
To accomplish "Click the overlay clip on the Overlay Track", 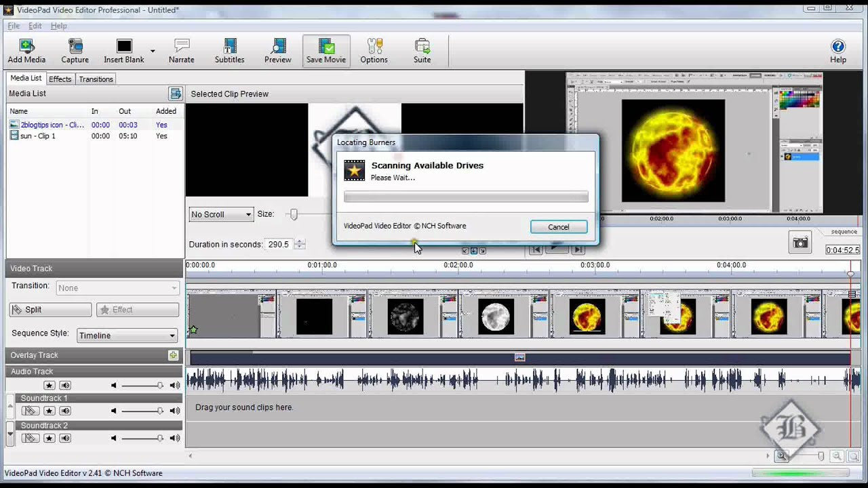I will pyautogui.click(x=519, y=357).
